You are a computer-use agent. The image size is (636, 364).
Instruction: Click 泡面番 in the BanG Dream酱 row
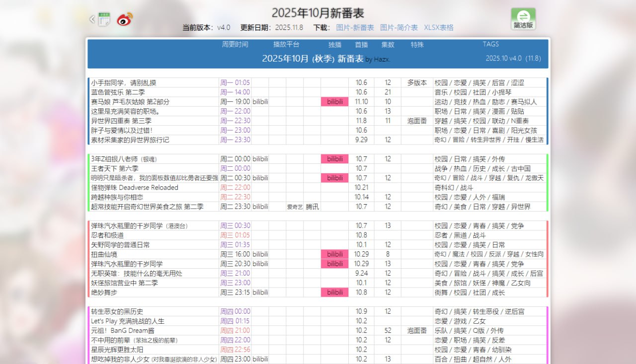pos(417,331)
